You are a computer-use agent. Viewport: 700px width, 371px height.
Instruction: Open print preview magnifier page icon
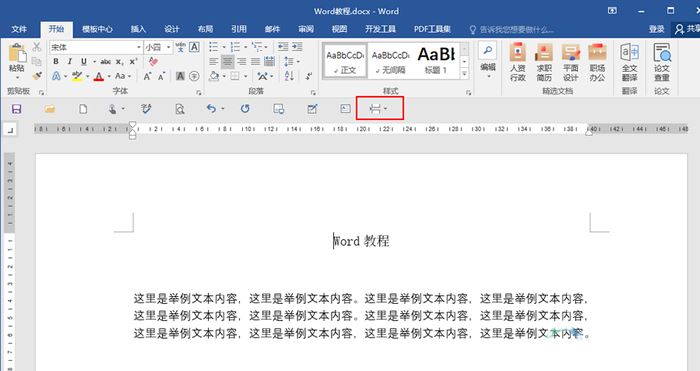(179, 109)
